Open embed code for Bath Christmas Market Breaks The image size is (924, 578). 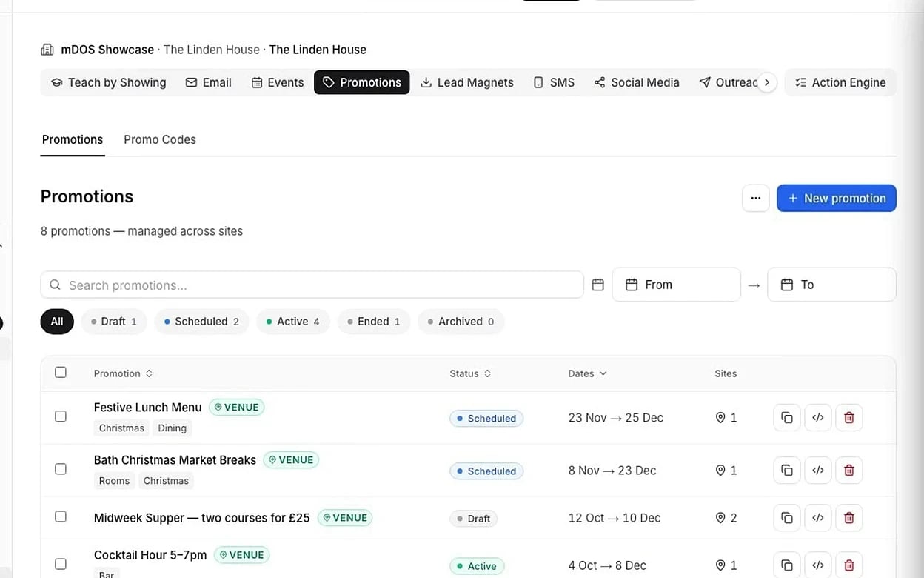pos(818,471)
